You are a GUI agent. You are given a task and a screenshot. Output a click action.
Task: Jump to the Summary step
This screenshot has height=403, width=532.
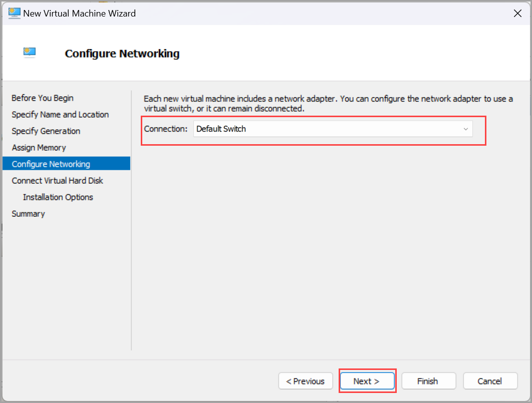pyautogui.click(x=28, y=214)
